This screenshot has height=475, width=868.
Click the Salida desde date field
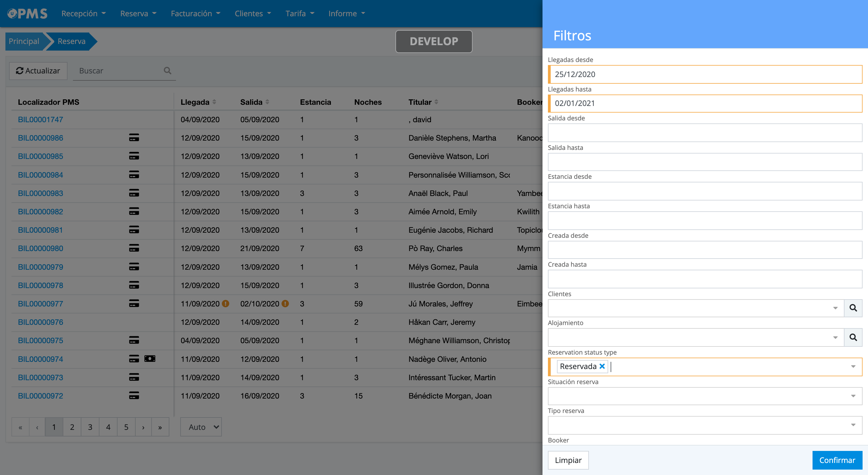pos(705,133)
